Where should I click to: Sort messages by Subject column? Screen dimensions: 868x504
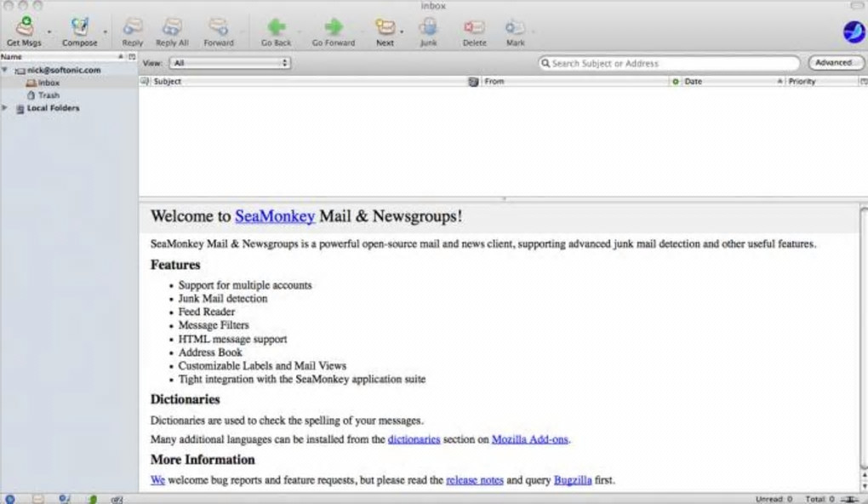point(309,82)
